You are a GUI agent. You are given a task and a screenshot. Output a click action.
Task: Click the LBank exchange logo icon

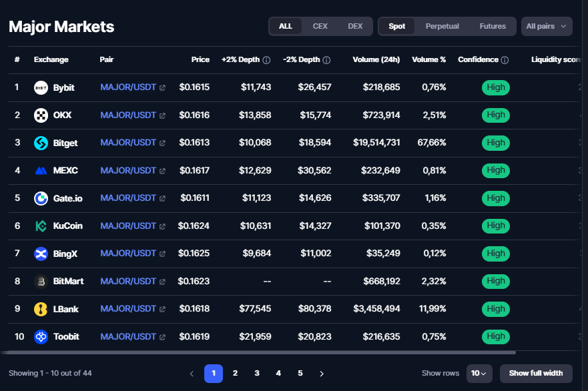coord(41,309)
